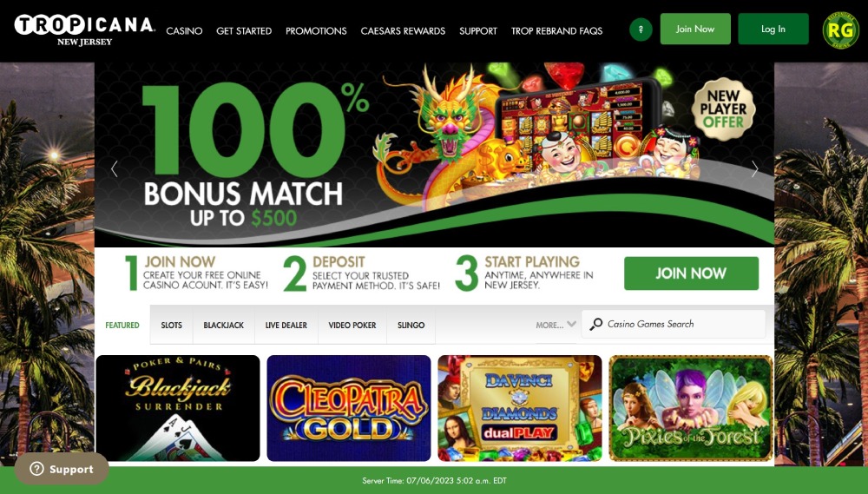
Task: Open the Casino menu item
Action: click(184, 31)
